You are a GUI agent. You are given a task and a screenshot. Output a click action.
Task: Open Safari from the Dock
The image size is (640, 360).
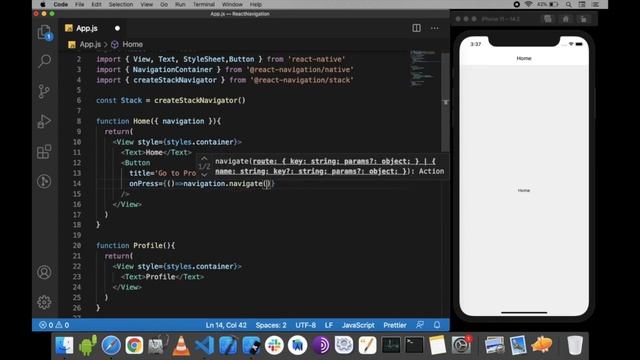111,345
